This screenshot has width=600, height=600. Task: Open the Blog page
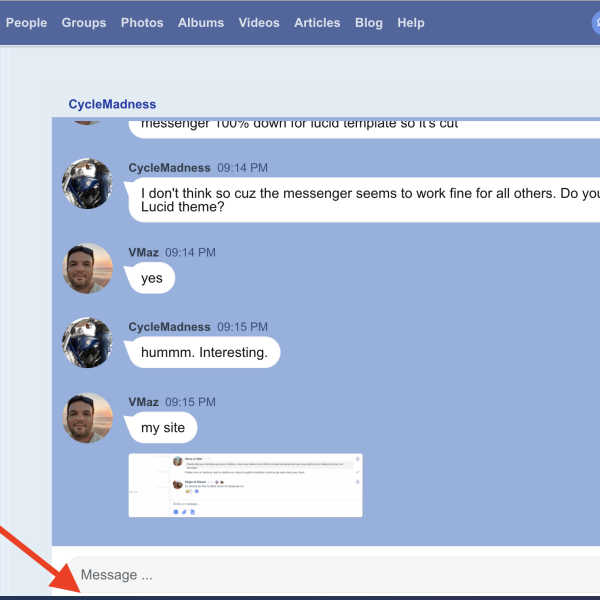click(369, 22)
